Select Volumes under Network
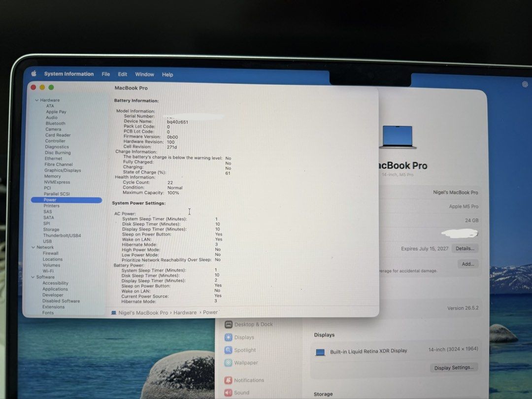 point(51,266)
